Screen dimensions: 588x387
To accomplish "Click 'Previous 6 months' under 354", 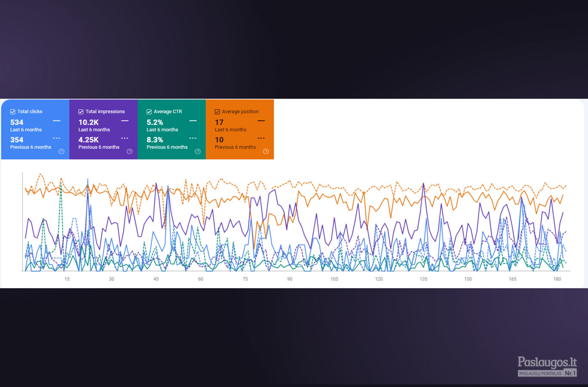I will click(31, 147).
